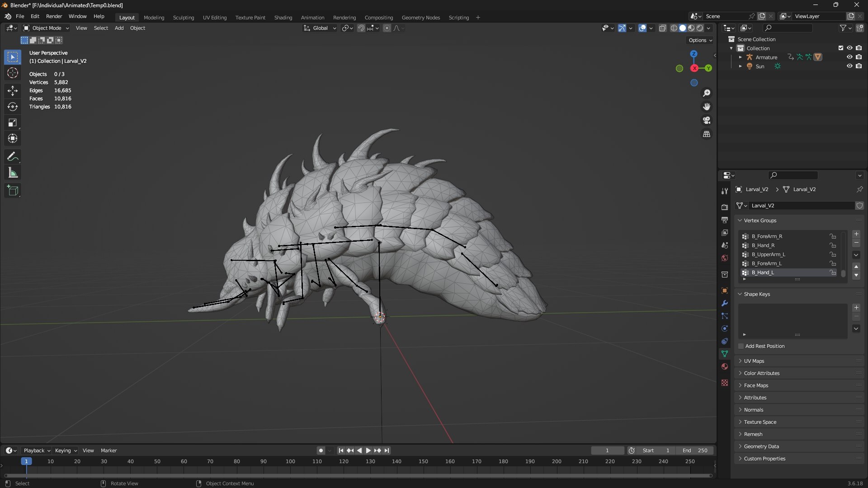This screenshot has height=488, width=868.
Task: Open the Material properties tab
Action: (x=725, y=366)
